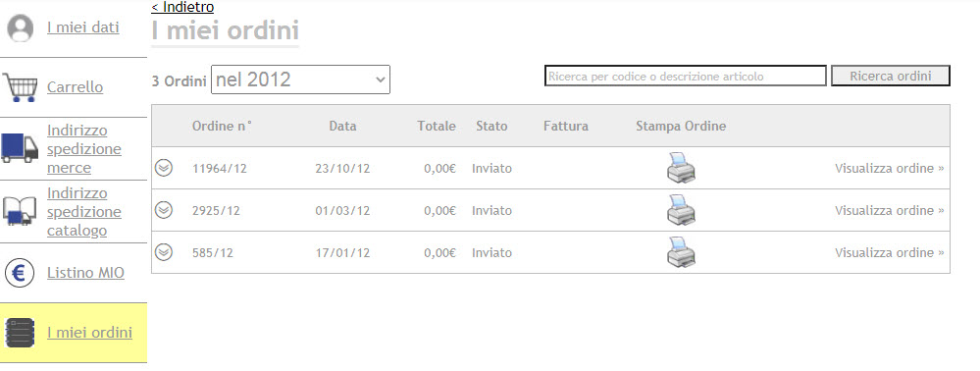
Task: Focus the article code search field
Action: [686, 76]
